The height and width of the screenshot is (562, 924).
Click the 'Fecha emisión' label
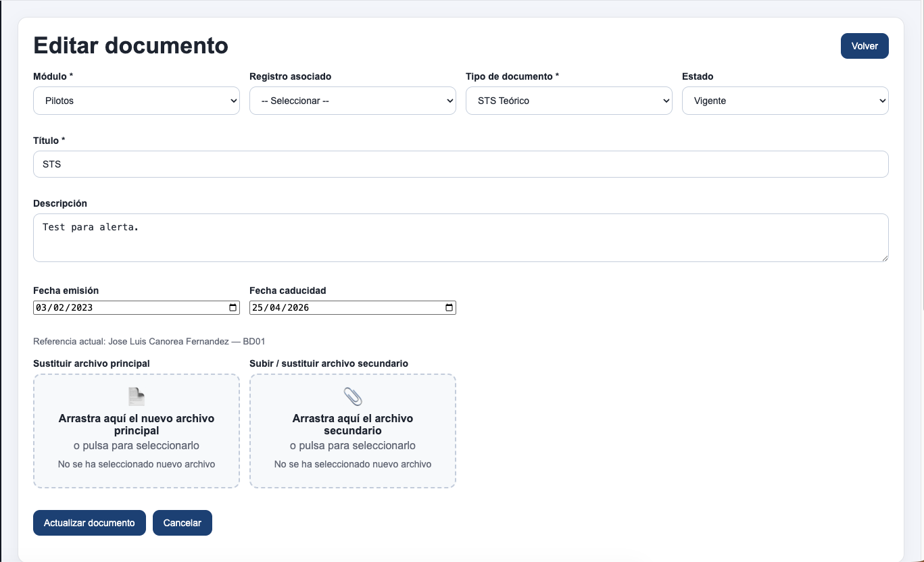pyautogui.click(x=66, y=290)
